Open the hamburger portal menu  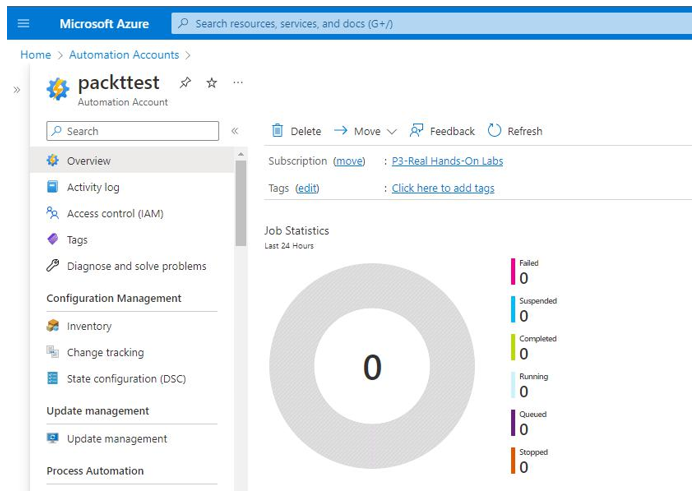coord(23,23)
